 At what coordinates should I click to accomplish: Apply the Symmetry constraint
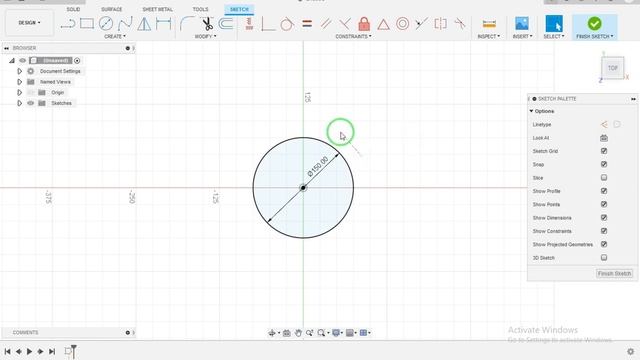pos(440,24)
